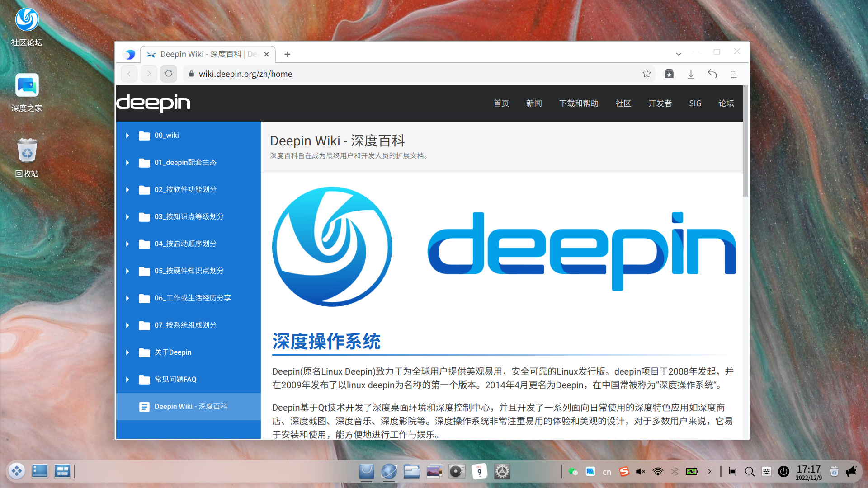
Task: Bookmark page with the star icon
Action: point(646,74)
